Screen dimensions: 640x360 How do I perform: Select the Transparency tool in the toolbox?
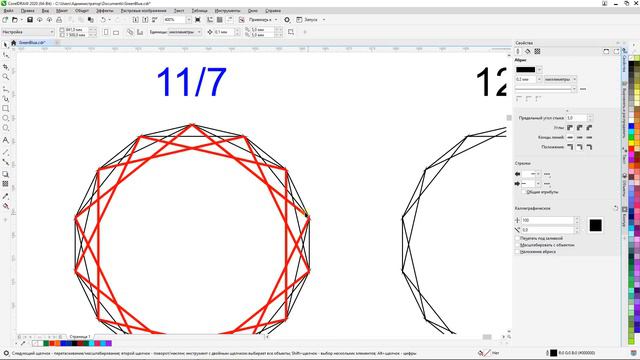[5, 184]
